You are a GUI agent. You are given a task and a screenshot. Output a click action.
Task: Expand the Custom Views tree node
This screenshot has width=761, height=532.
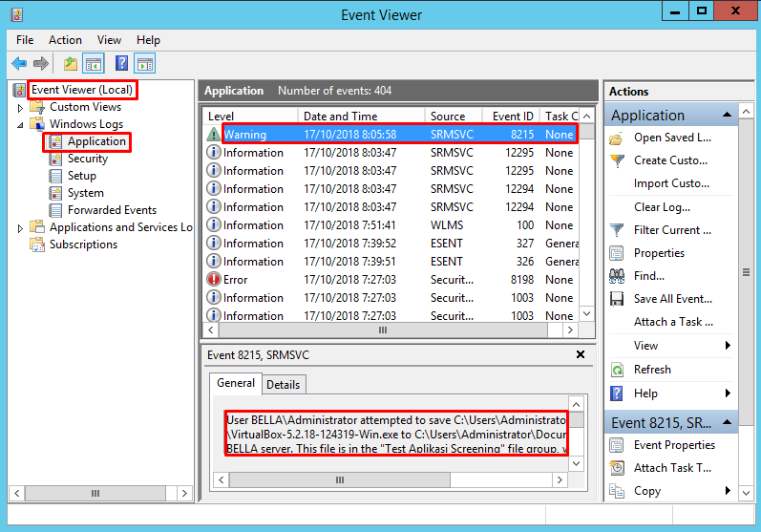tap(20, 108)
